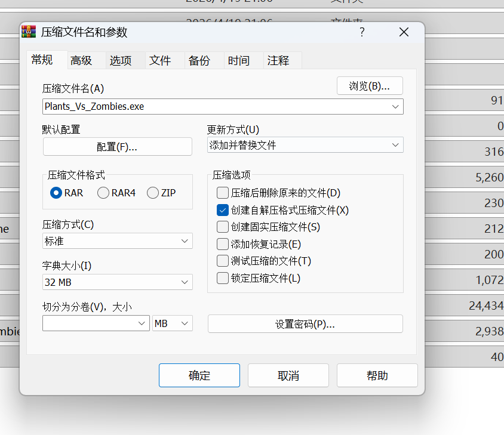The image size is (504, 435).
Task: Select the ZIP format radio button
Action: [x=153, y=193]
